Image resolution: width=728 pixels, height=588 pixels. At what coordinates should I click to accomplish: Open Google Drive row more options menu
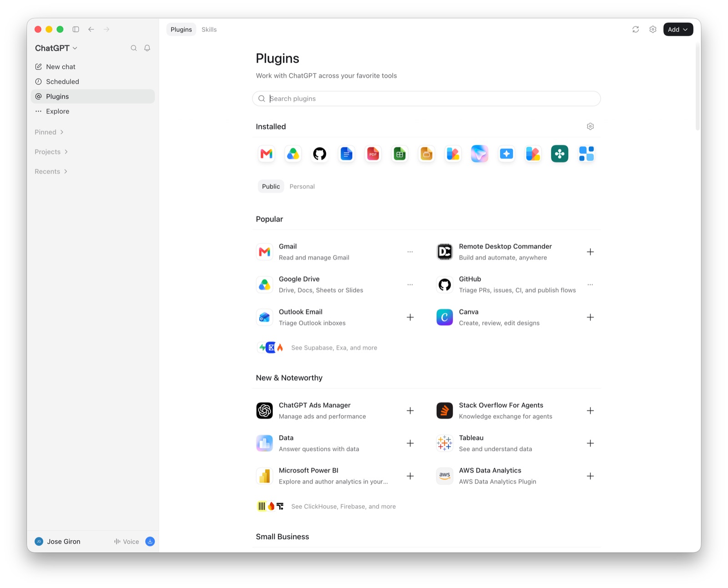pos(410,284)
